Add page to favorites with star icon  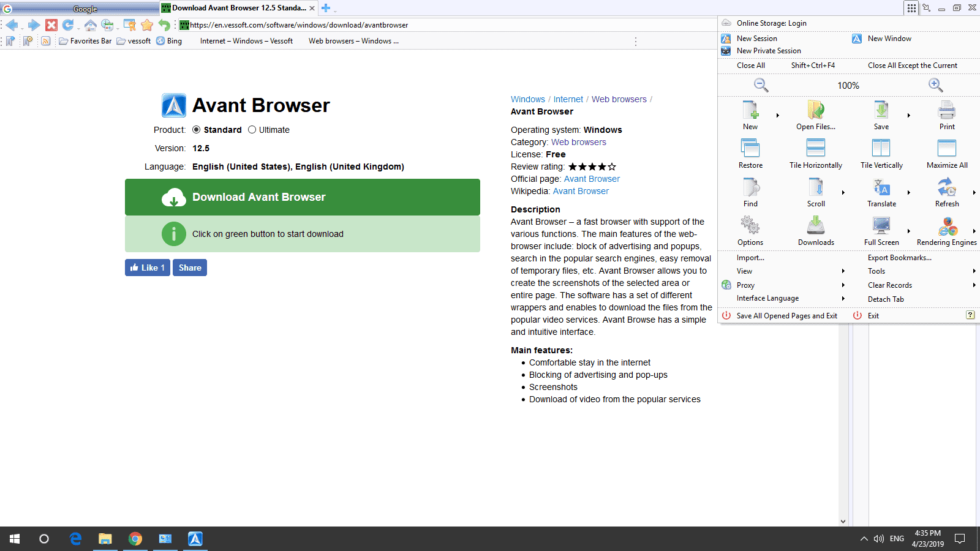pyautogui.click(x=147, y=25)
